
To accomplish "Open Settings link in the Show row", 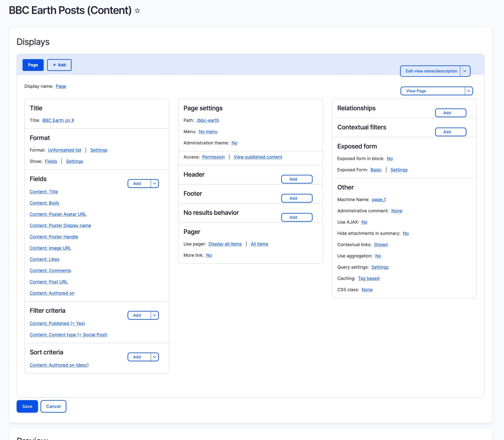I will 74,161.
